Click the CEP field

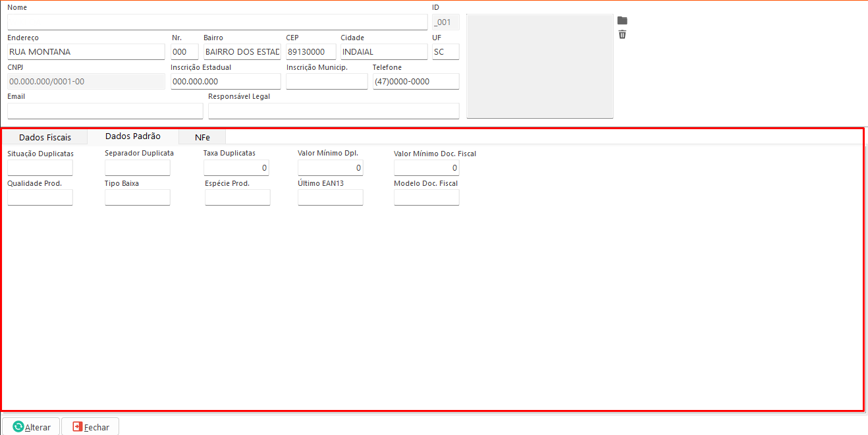click(x=311, y=52)
